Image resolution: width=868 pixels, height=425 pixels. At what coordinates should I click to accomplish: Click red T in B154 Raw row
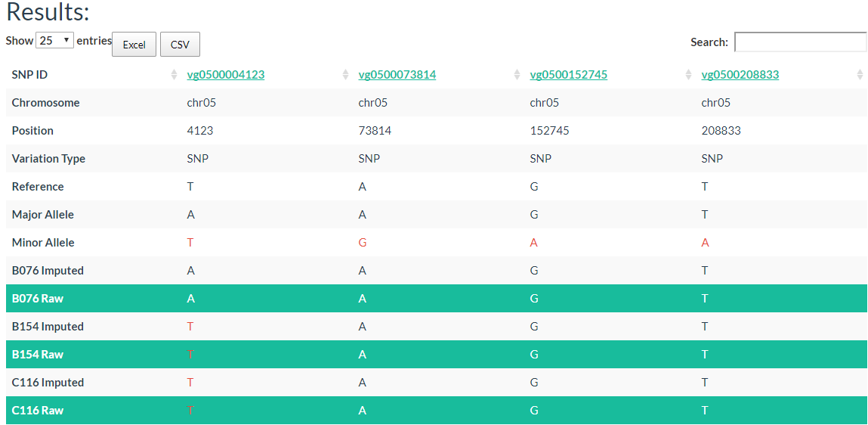pos(190,354)
